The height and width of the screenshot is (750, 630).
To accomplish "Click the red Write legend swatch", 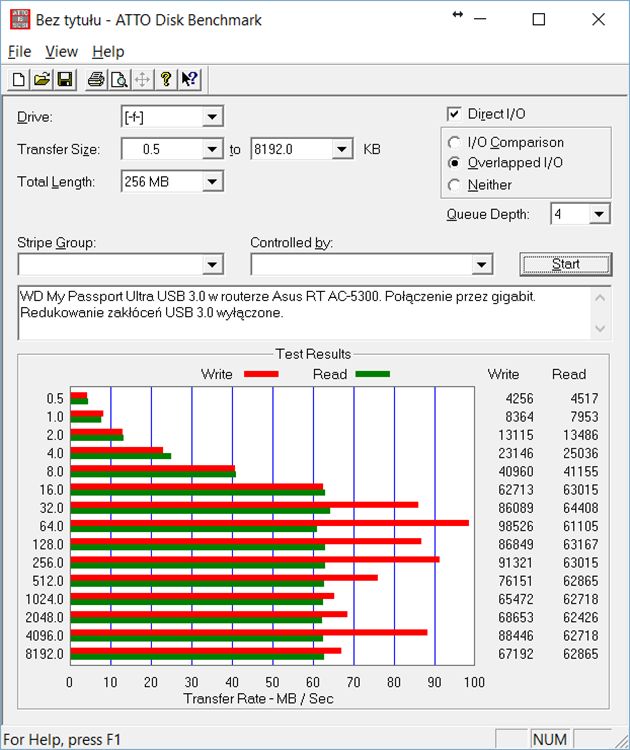I will tap(261, 374).
